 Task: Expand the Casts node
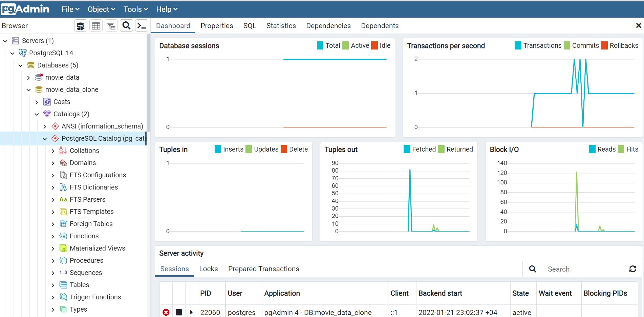pos(37,102)
